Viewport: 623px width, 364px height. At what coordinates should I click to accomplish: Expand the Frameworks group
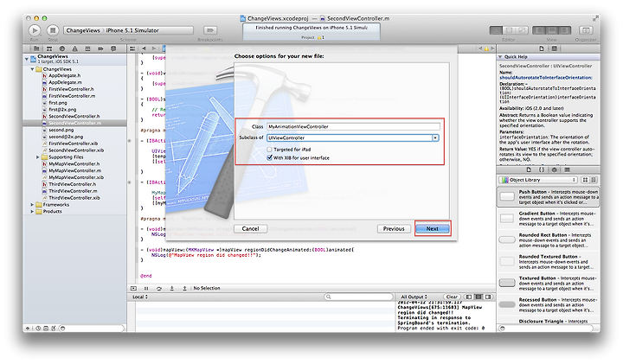coord(33,205)
